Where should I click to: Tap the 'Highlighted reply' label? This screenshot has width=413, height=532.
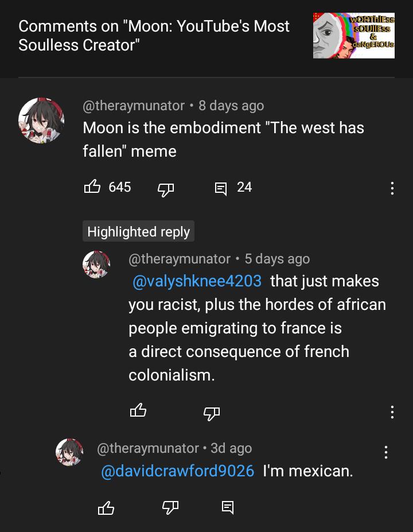click(x=138, y=231)
